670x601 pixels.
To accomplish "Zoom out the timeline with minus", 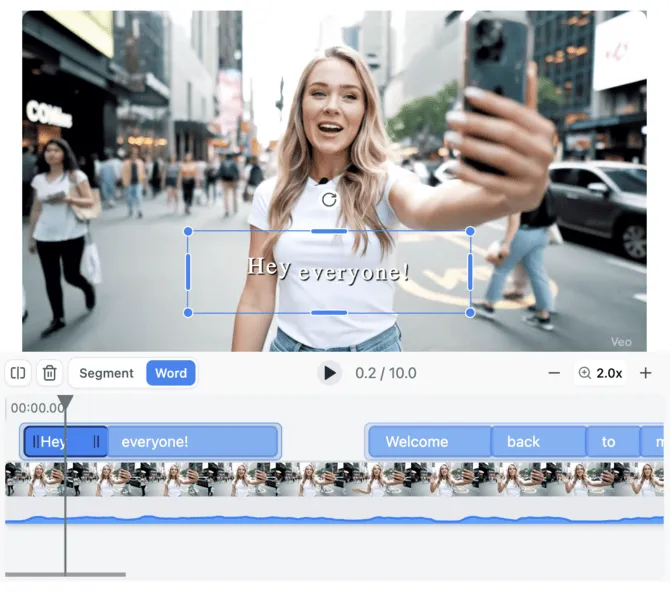I will 554,373.
